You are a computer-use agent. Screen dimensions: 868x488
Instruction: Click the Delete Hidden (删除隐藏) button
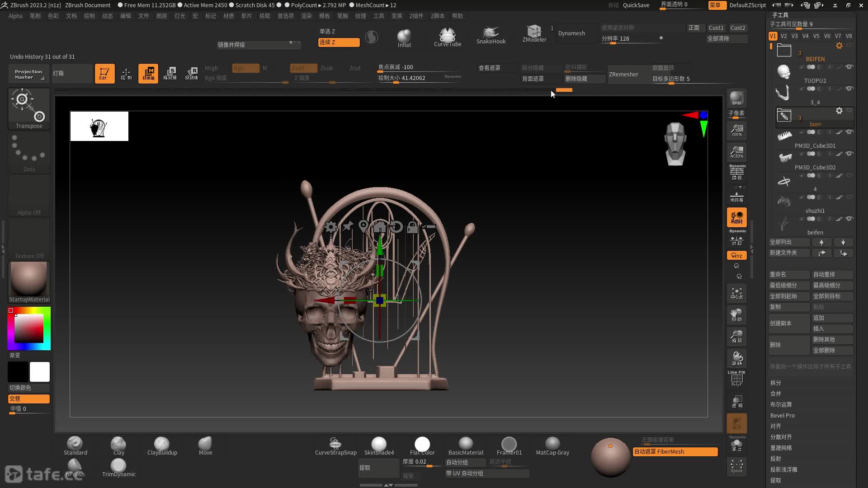tap(584, 79)
